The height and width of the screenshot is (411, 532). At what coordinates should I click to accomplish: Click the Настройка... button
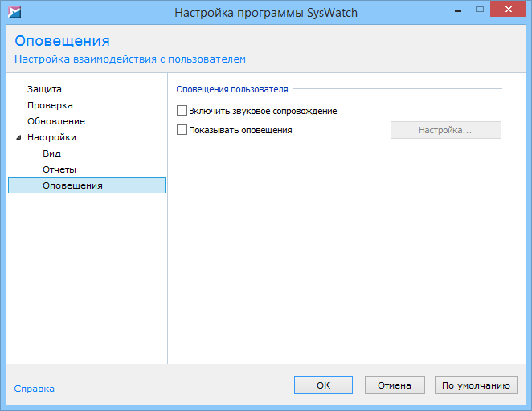click(x=446, y=130)
